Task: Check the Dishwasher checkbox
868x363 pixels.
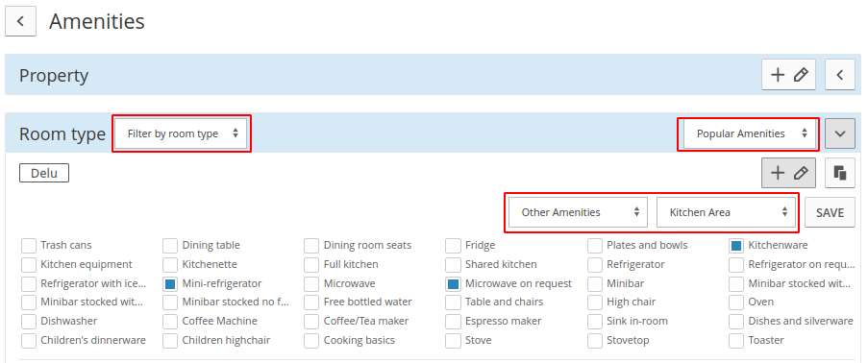Action: 28,322
